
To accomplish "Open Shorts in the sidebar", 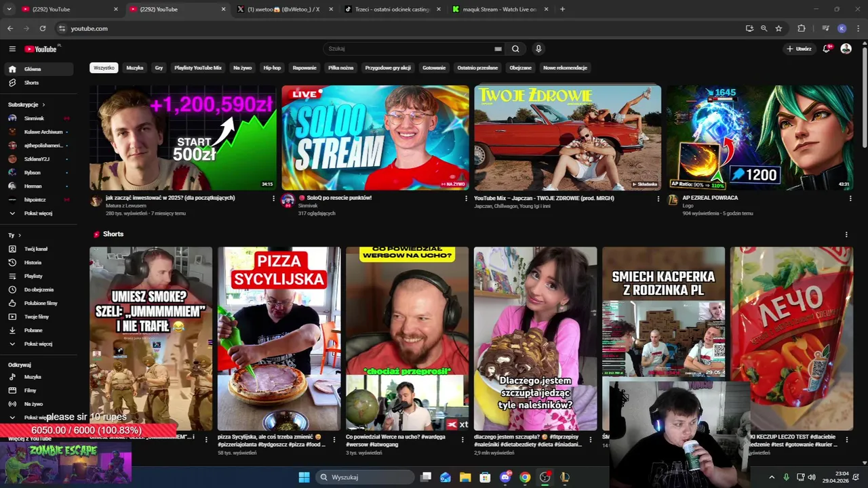I will tap(38, 83).
